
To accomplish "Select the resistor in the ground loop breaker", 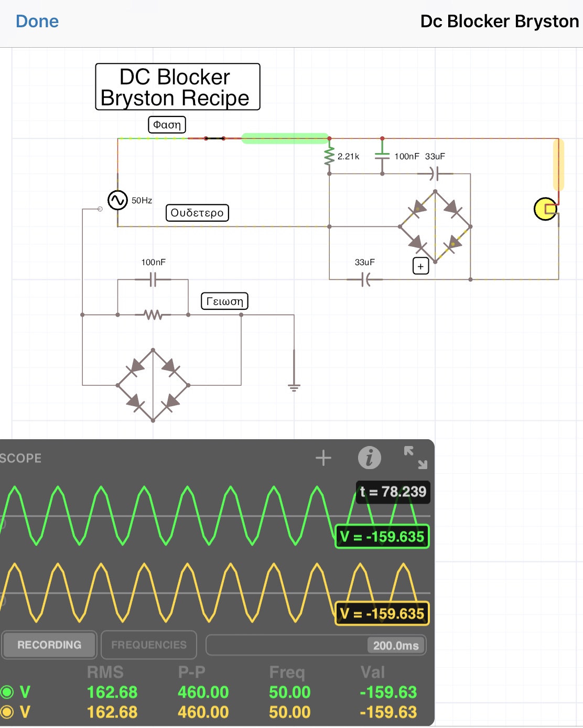I will click(153, 315).
